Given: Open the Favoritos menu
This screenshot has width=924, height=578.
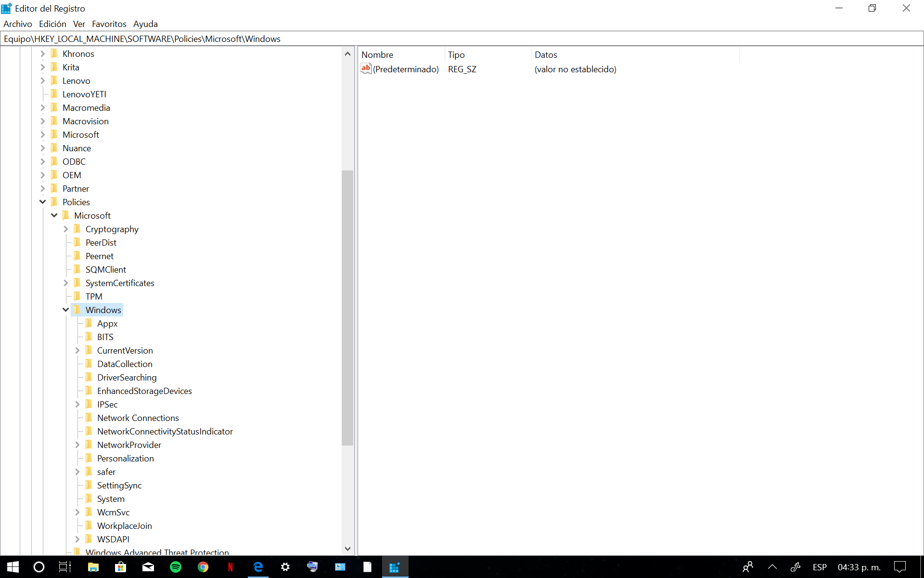Looking at the screenshot, I should coord(109,24).
